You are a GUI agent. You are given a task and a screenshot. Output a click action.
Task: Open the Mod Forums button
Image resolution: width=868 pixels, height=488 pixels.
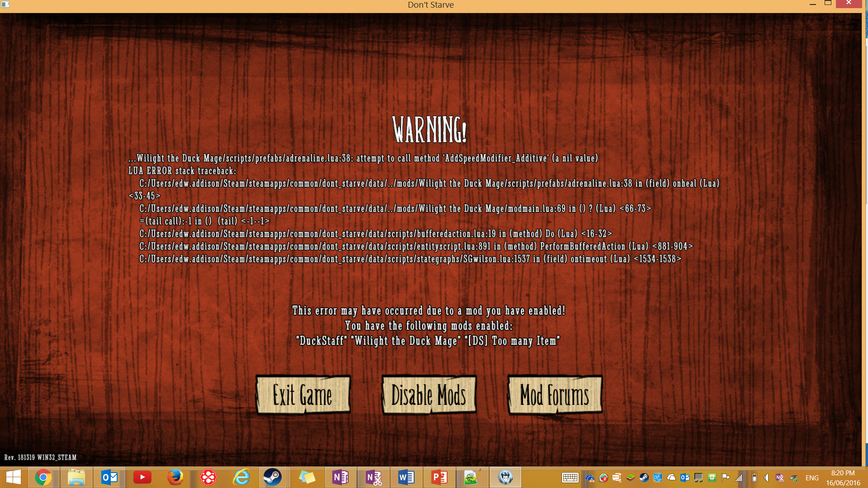coord(555,395)
